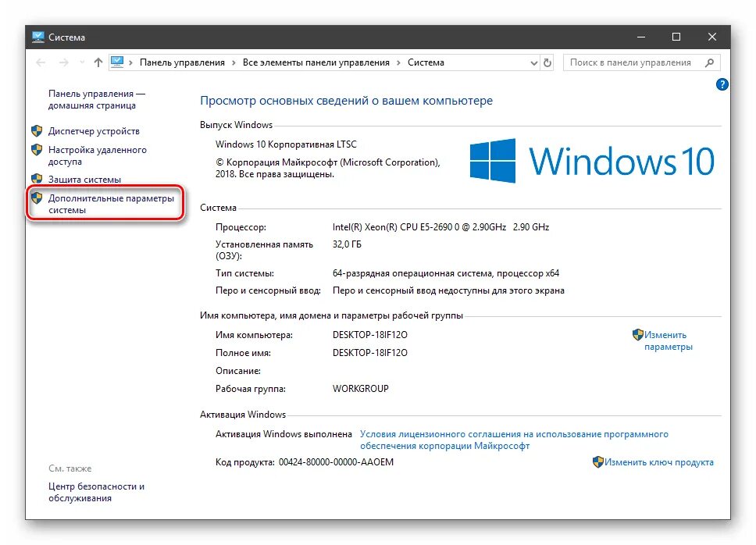Viewport: 756px width, 545px height.
Task: Open Диспетчер устройств link
Action: pos(94,131)
